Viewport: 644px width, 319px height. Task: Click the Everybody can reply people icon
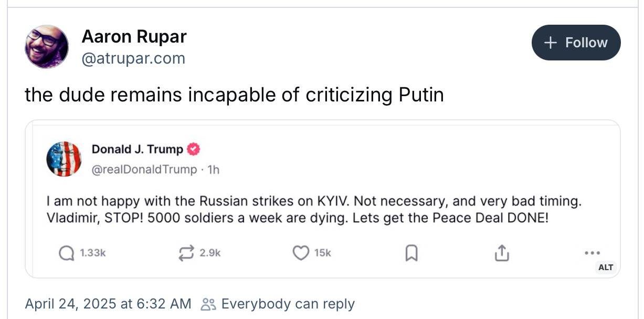[208, 304]
